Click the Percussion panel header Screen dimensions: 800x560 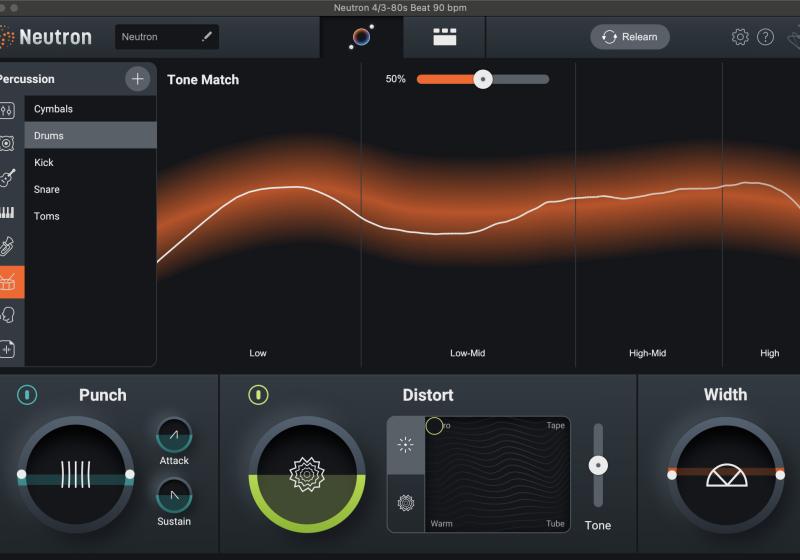point(27,79)
